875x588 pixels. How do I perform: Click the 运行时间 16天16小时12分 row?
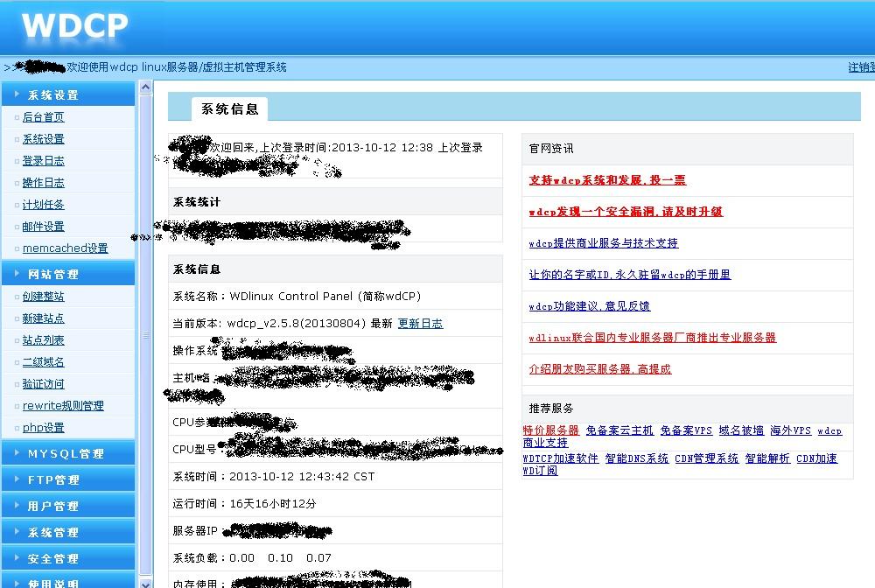[335, 504]
